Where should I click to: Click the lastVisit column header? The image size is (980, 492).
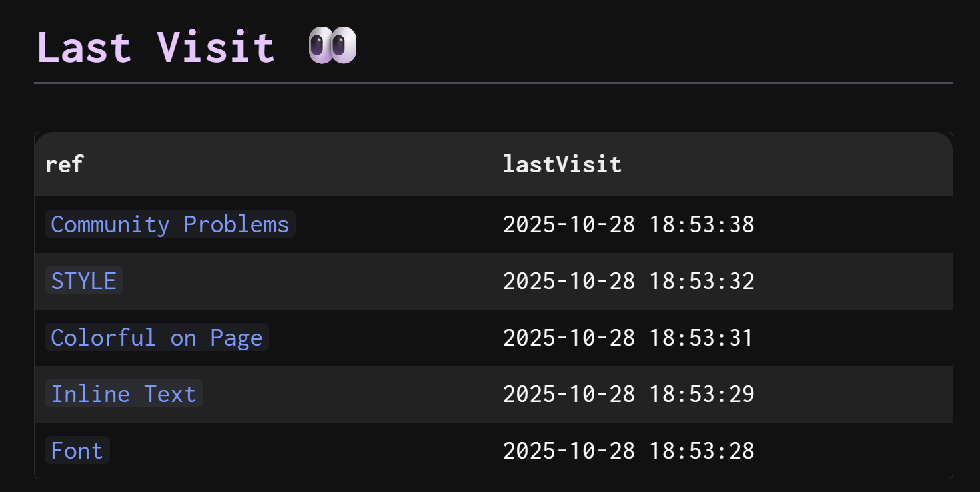[x=562, y=164]
